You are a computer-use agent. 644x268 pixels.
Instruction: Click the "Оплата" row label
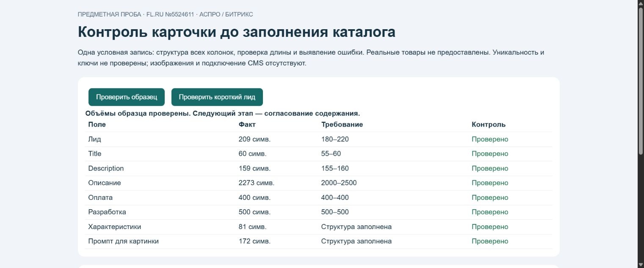point(100,198)
